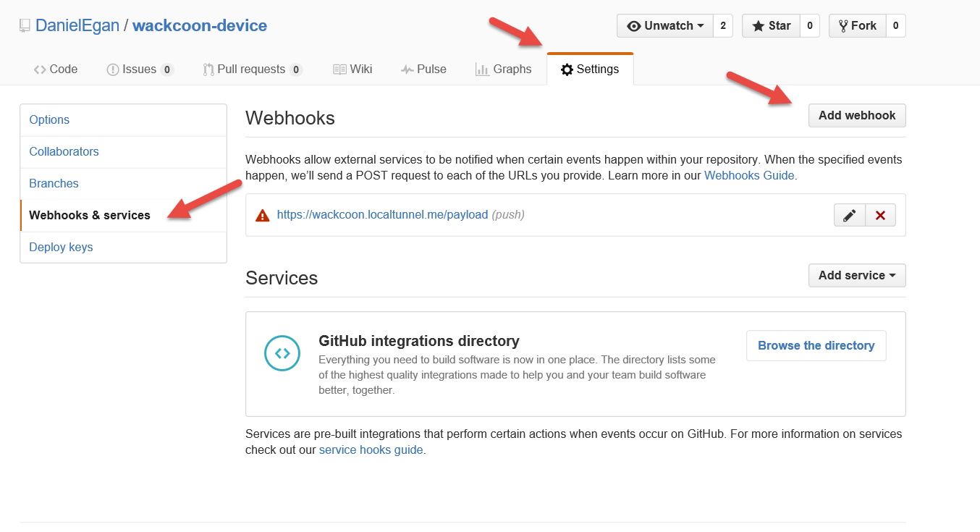
Task: Click the integrations directory code icon
Action: coord(282,353)
